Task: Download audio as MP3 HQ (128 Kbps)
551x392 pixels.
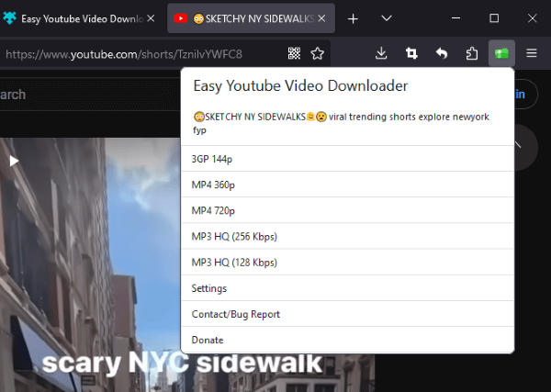Action: [347, 263]
